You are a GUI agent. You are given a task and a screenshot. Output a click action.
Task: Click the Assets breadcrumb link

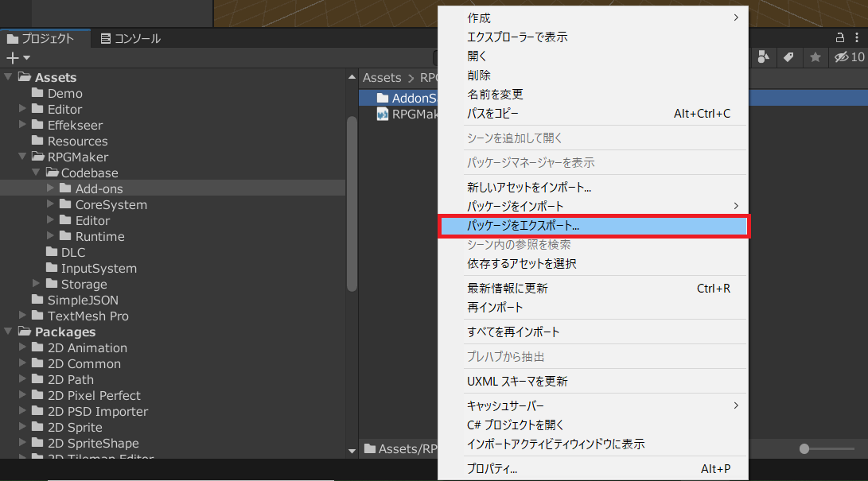(382, 77)
